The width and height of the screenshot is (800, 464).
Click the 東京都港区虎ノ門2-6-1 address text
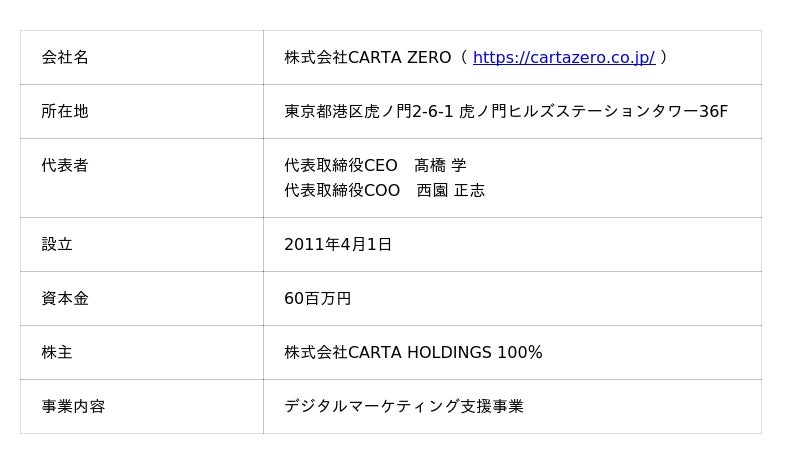369,112
